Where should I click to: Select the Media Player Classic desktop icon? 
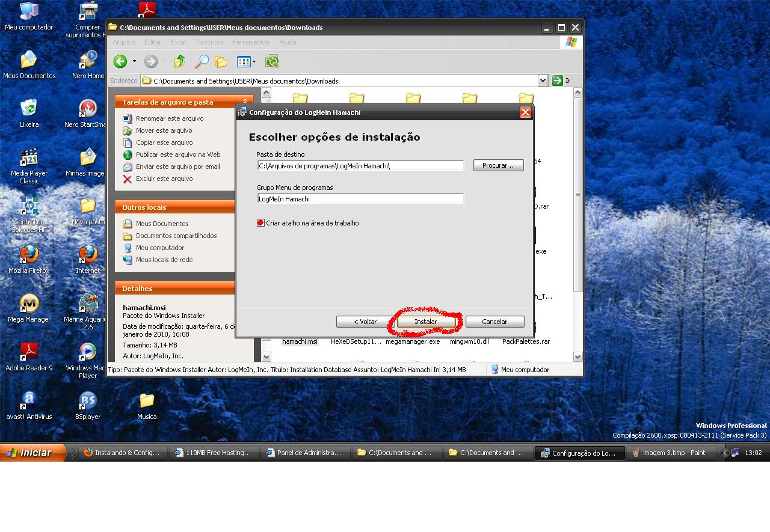click(29, 159)
